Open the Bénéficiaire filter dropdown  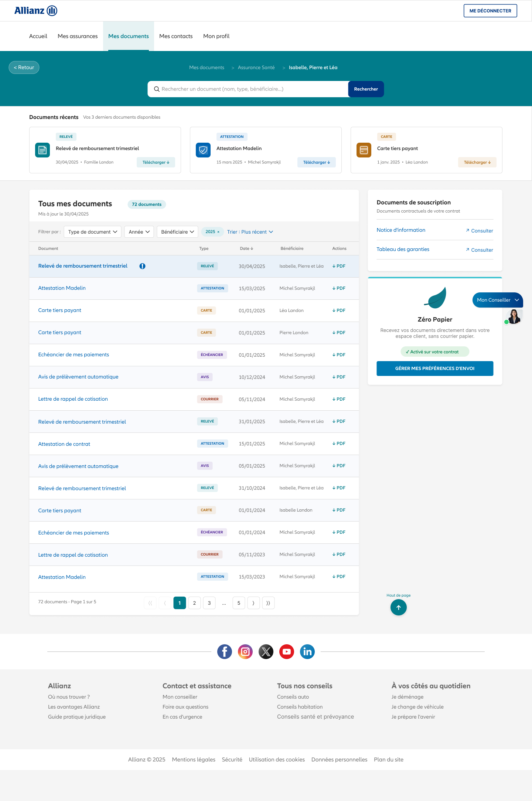tap(177, 232)
